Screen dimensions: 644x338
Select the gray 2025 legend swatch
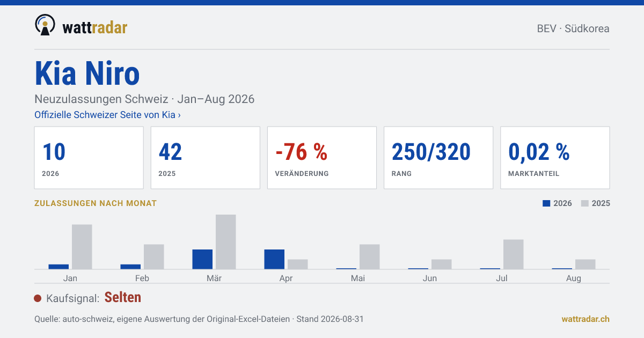click(x=585, y=203)
